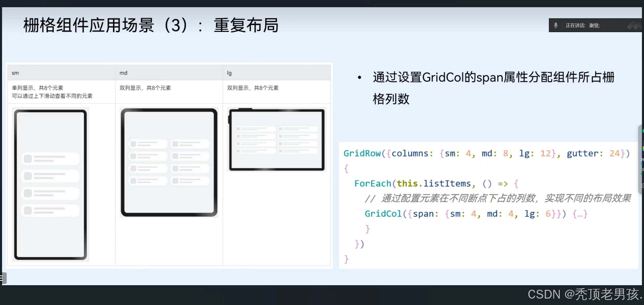This screenshot has width=644, height=305.
Task: Expand the collapsed {…} block after GridCol
Action: [580, 214]
